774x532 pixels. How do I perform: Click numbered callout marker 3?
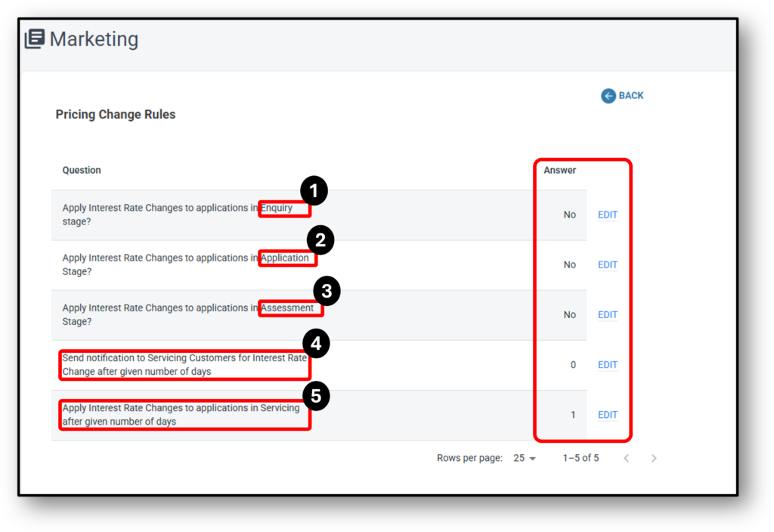pos(327,291)
